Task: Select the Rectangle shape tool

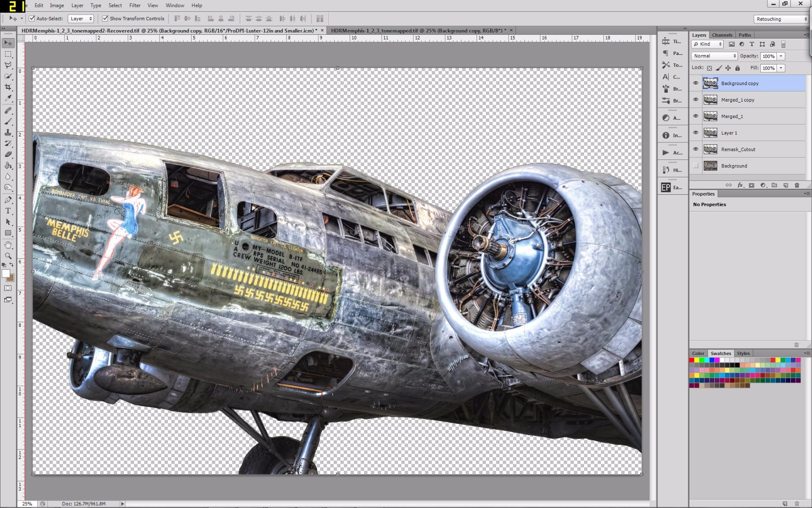Action: (8, 233)
